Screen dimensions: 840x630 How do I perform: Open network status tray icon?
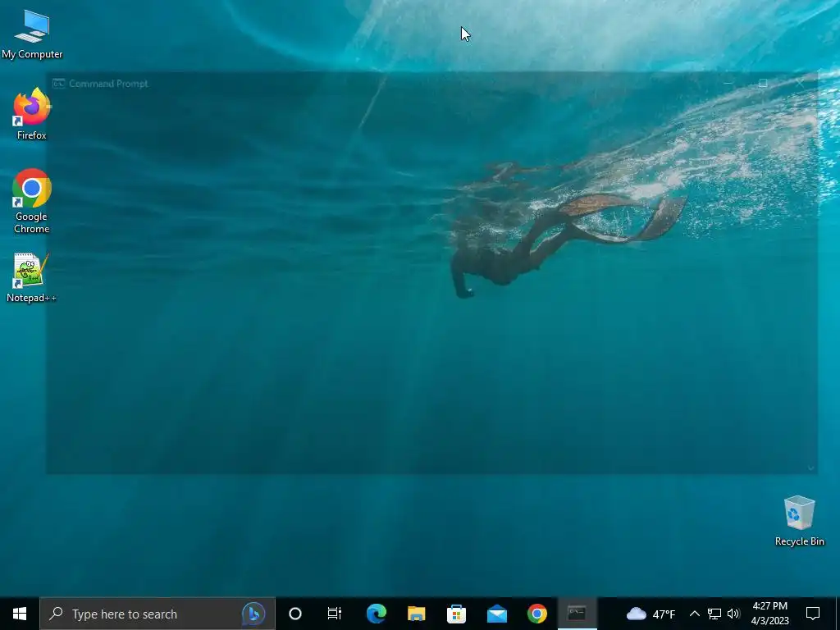(x=714, y=614)
